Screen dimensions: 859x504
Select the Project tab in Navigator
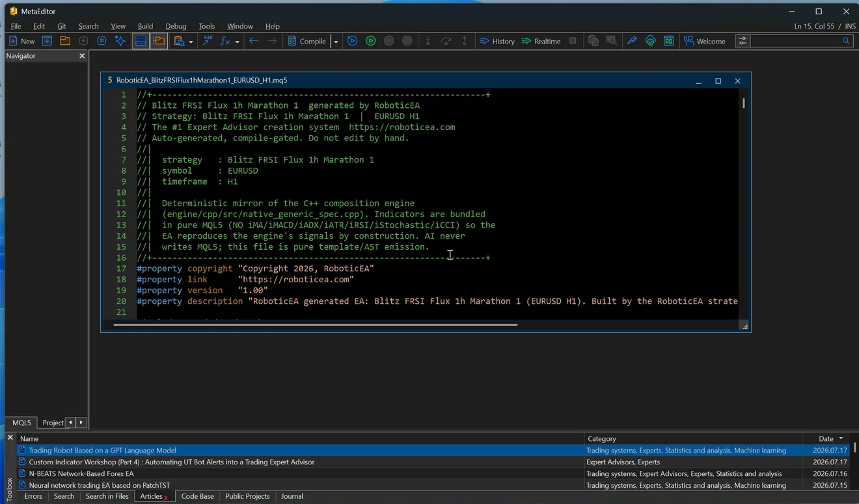click(x=53, y=423)
